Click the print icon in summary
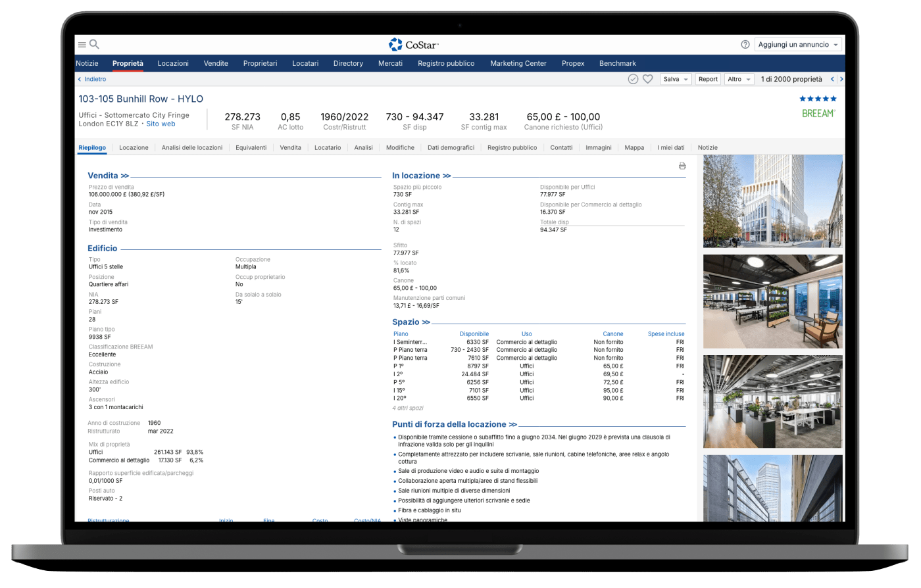Viewport: 921px width, 588px height. tap(682, 166)
